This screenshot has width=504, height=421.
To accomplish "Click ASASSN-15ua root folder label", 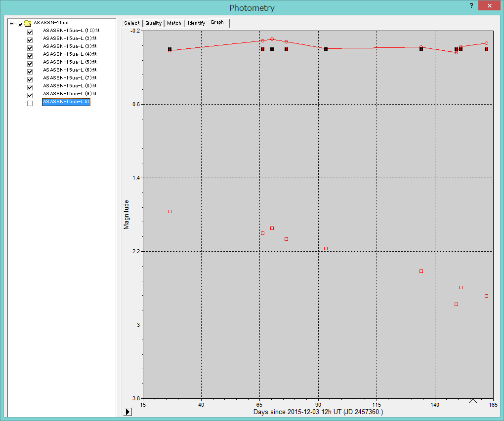I will pos(51,23).
